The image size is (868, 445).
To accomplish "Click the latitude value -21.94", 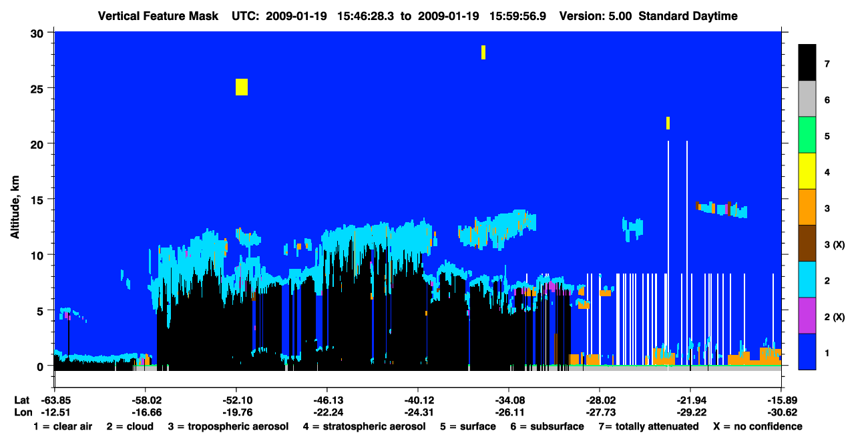I will click(690, 400).
